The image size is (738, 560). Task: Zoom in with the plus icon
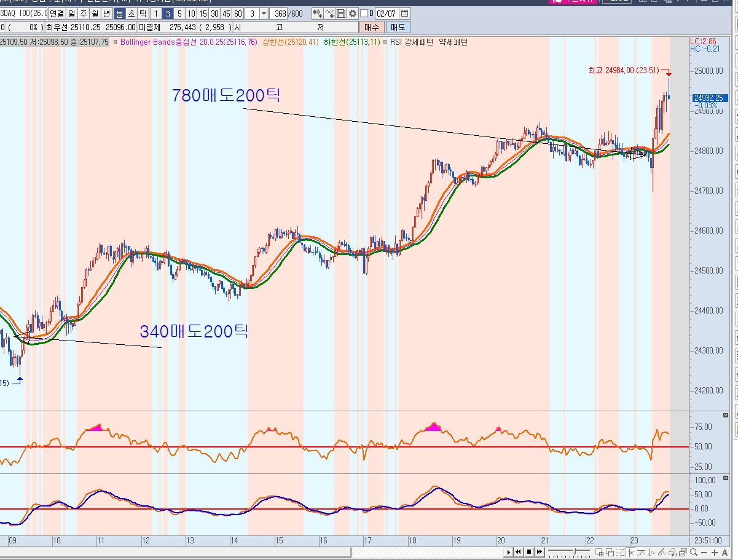coord(715,553)
